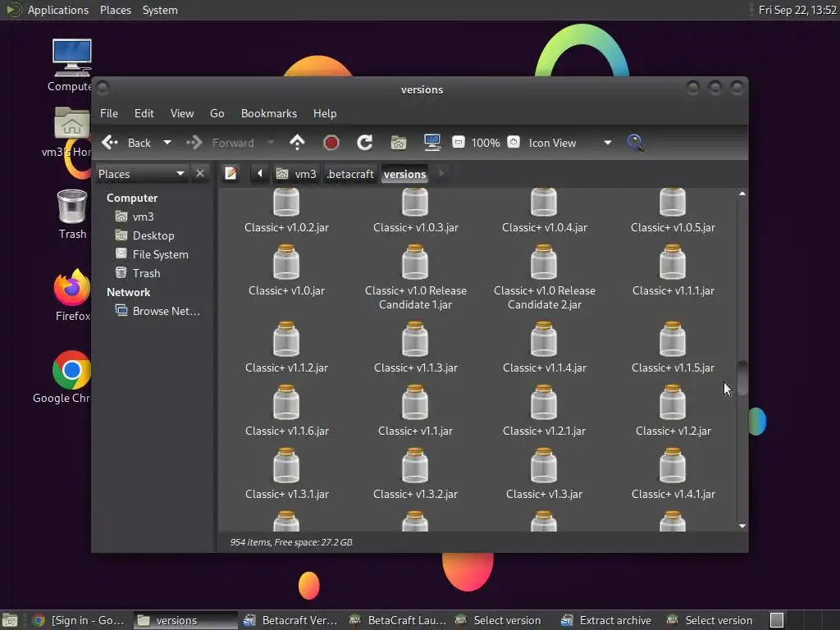This screenshot has height=630, width=840.
Task: Open Computer from the toolbar icon
Action: pyautogui.click(x=431, y=143)
